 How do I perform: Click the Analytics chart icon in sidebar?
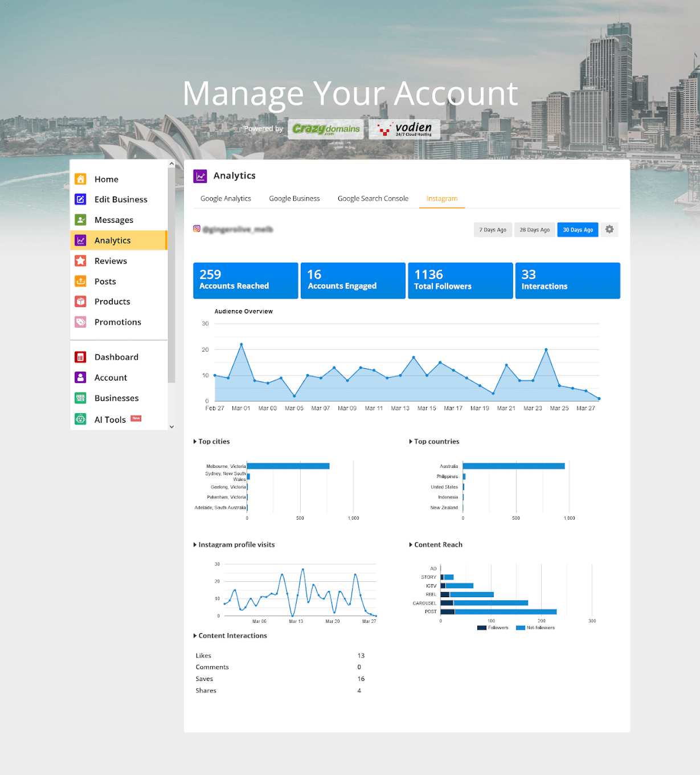point(80,240)
